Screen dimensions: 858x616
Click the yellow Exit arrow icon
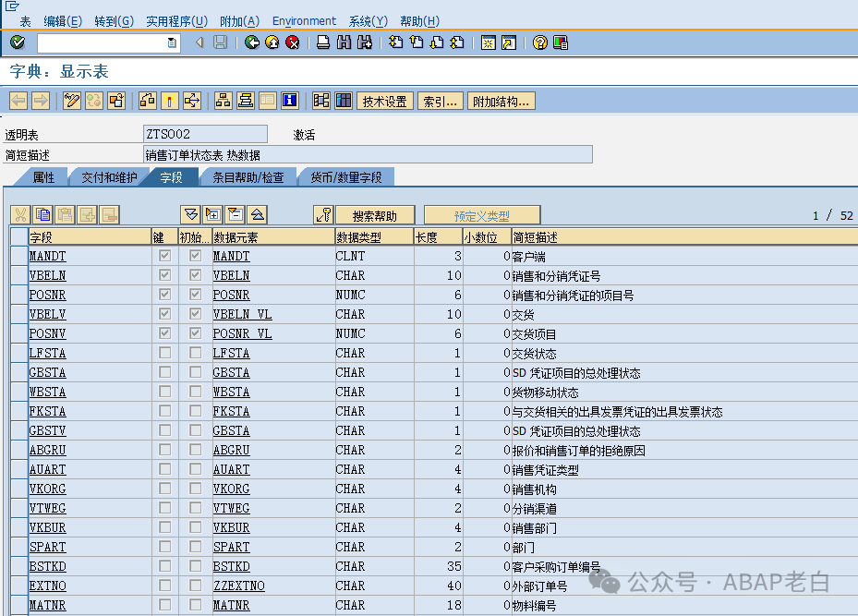coord(272,42)
